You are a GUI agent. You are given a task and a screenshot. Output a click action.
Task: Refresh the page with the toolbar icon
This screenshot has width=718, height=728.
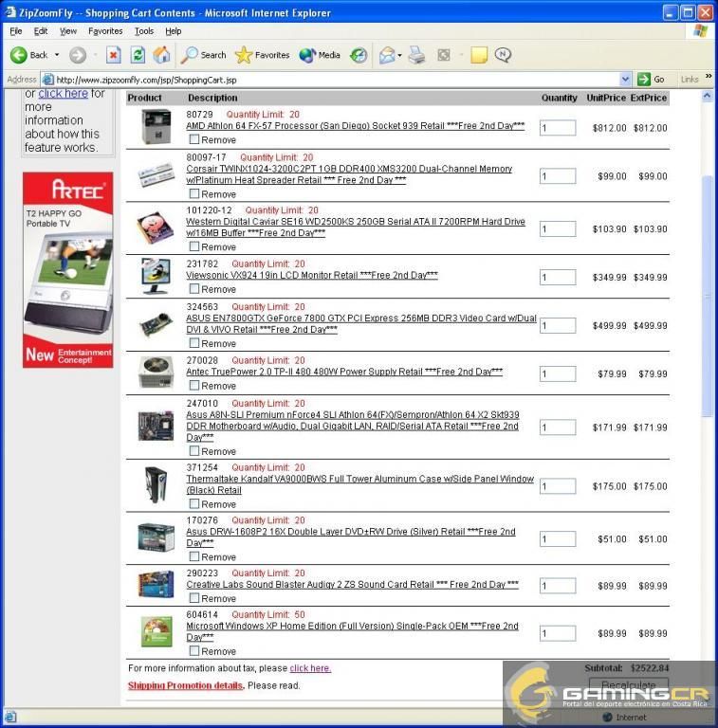(x=138, y=55)
